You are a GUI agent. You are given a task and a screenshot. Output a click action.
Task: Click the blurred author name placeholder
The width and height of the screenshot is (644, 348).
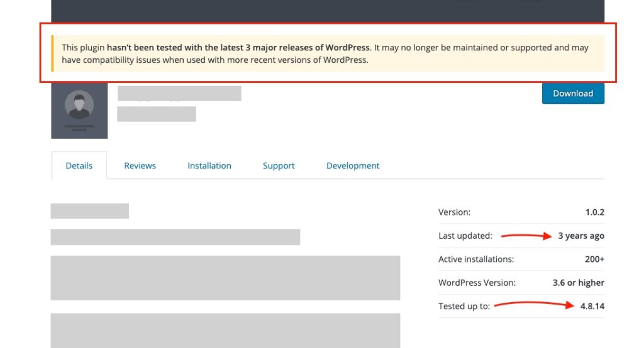click(x=157, y=114)
